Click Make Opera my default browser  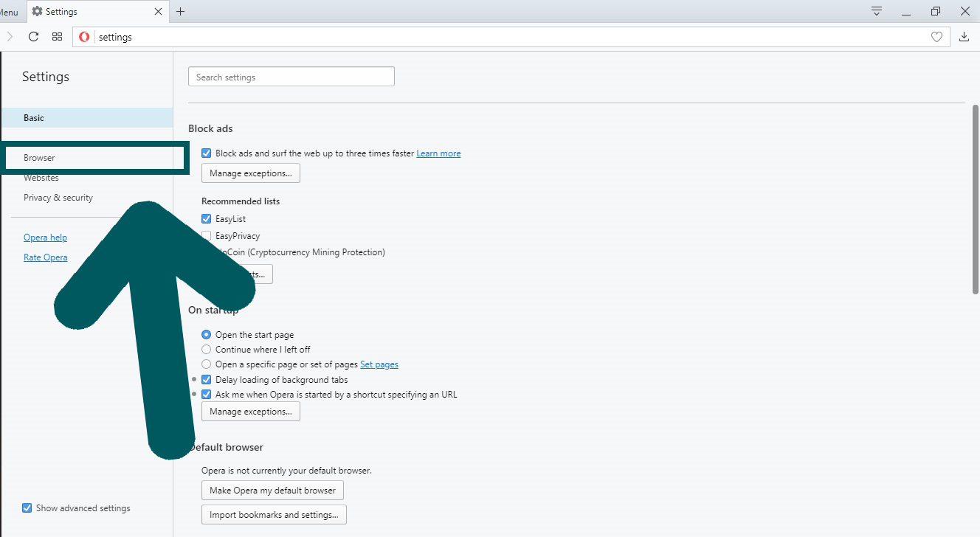pyautogui.click(x=272, y=490)
